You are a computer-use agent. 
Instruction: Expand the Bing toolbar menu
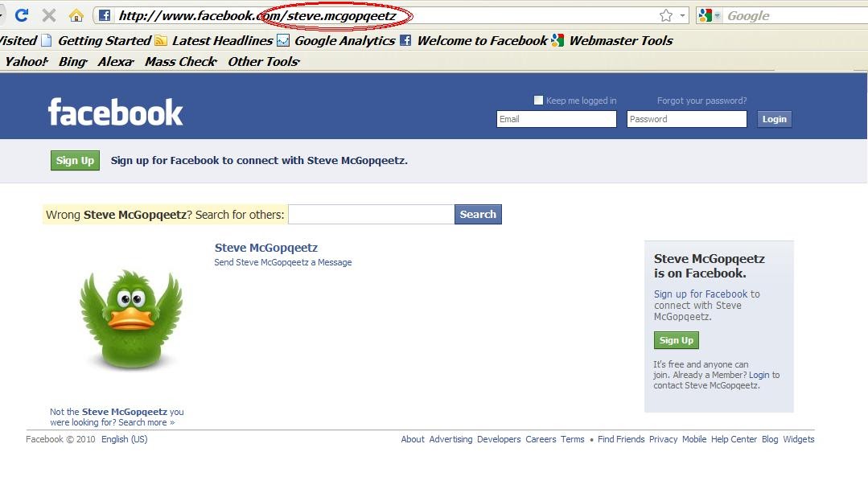(x=73, y=61)
